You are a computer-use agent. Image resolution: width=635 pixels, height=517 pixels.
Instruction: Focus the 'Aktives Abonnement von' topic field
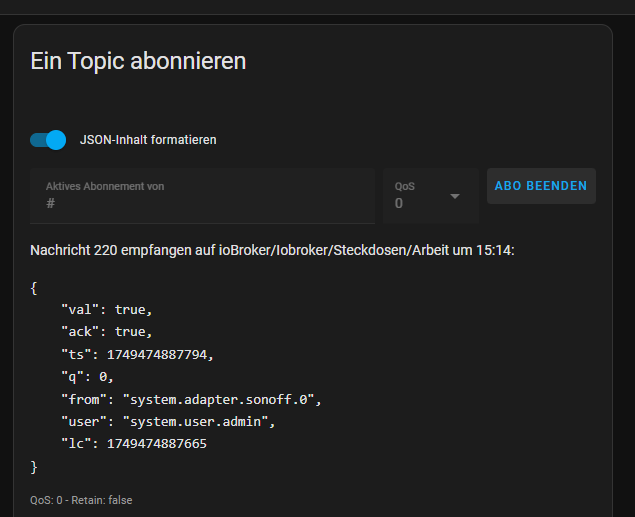coord(202,195)
